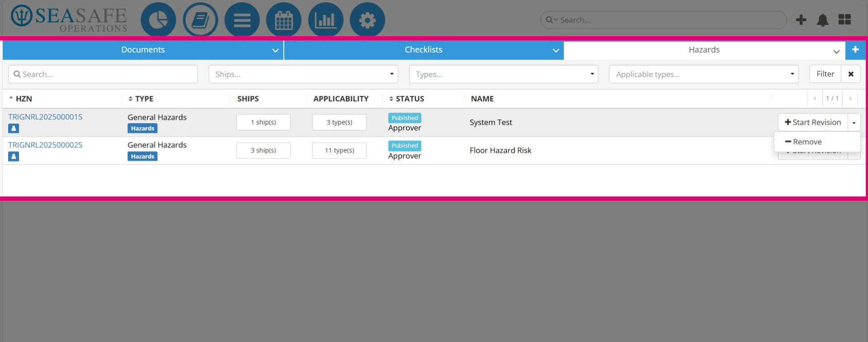Clear the filters with the X button
Image resolution: width=868 pixels, height=342 pixels.
[x=851, y=74]
